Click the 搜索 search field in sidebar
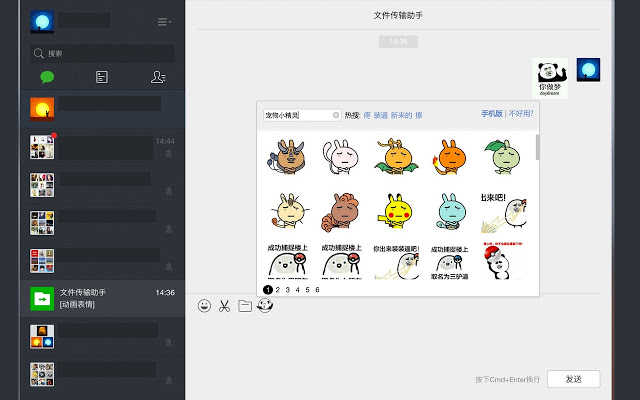This screenshot has height=400, width=640. click(102, 53)
